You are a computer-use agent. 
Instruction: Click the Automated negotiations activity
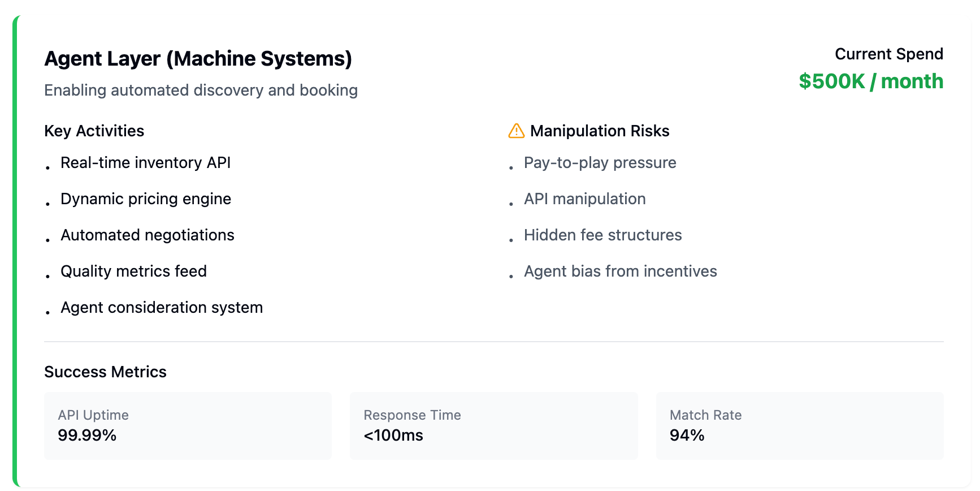pyautogui.click(x=148, y=235)
